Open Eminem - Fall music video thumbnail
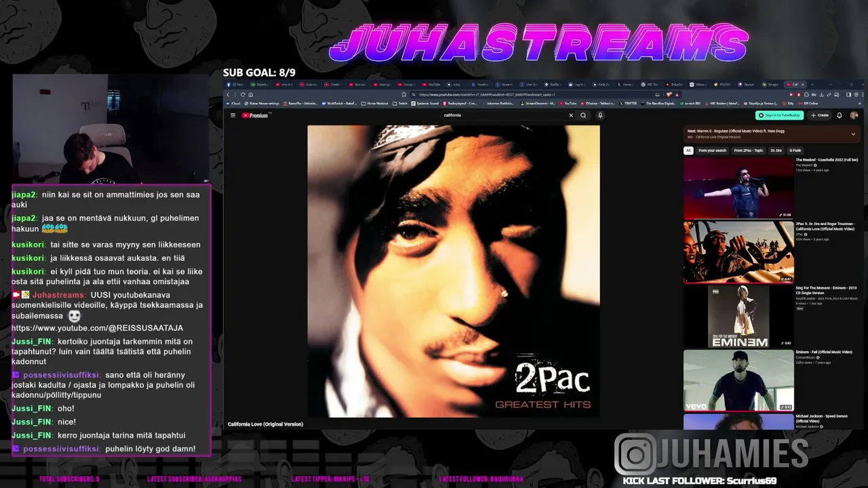868x488 pixels. click(x=738, y=380)
